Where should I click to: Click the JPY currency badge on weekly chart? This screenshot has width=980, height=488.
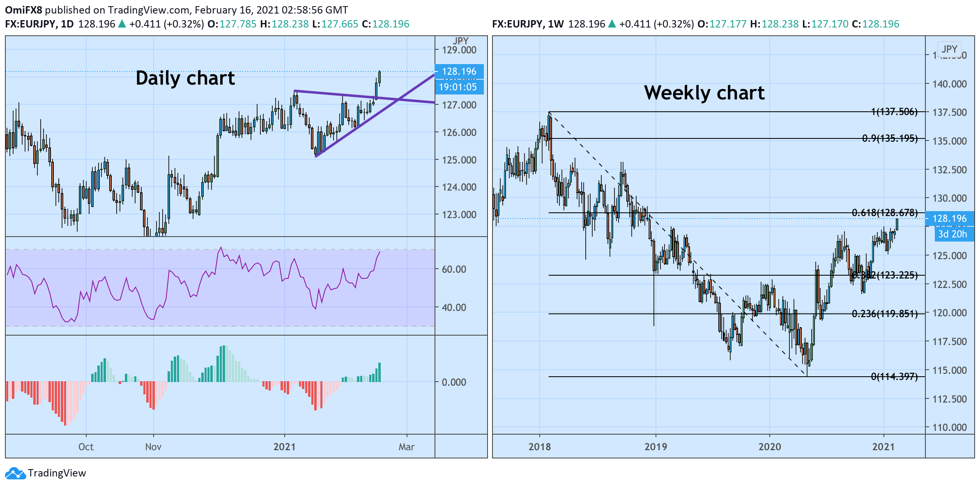point(949,49)
